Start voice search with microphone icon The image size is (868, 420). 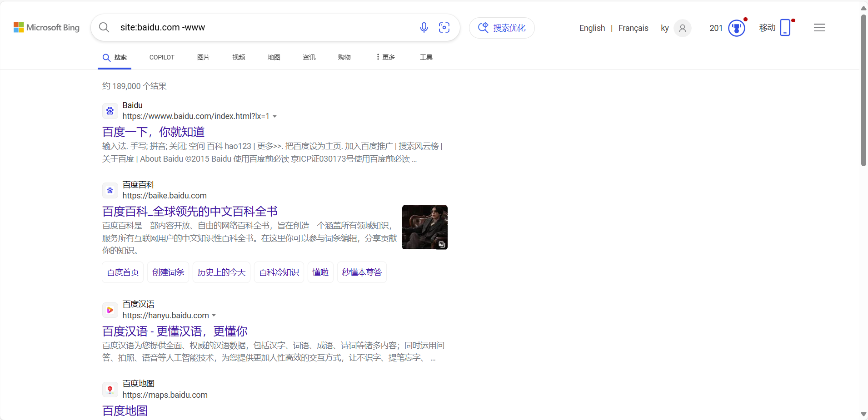pyautogui.click(x=424, y=28)
